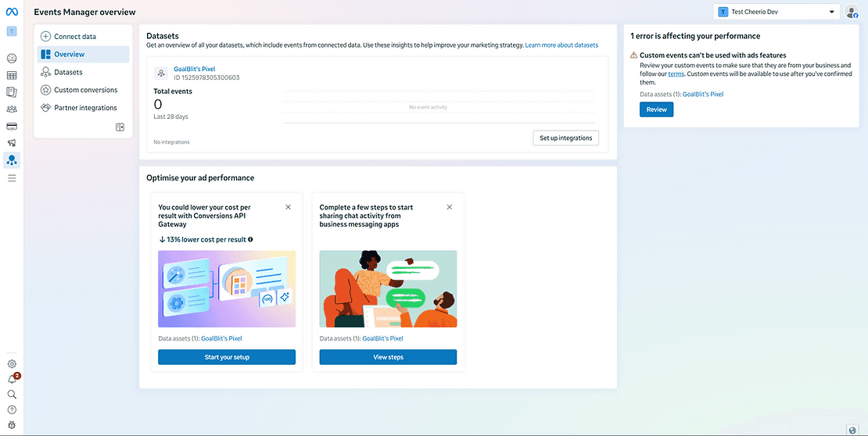
Task: Open GoalBlit's Pixel link in error panel
Action: tap(703, 94)
